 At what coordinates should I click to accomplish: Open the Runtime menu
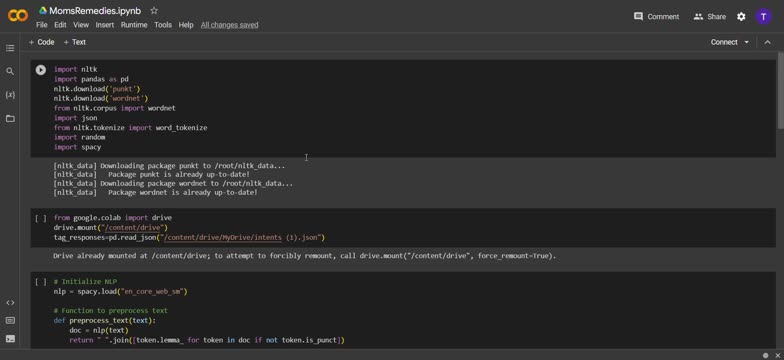pyautogui.click(x=134, y=25)
